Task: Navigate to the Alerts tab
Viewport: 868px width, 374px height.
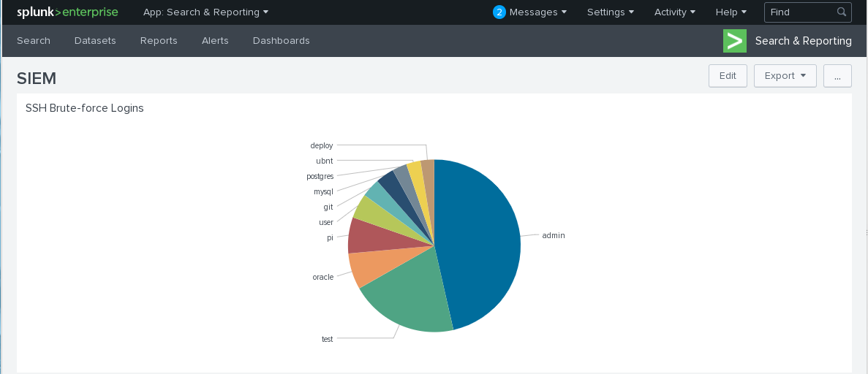Action: (x=215, y=41)
